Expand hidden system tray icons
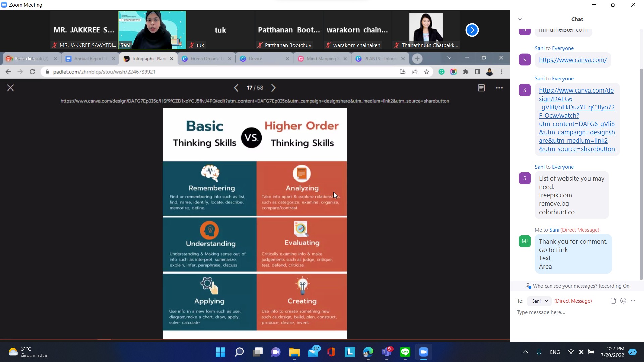 coord(525,352)
